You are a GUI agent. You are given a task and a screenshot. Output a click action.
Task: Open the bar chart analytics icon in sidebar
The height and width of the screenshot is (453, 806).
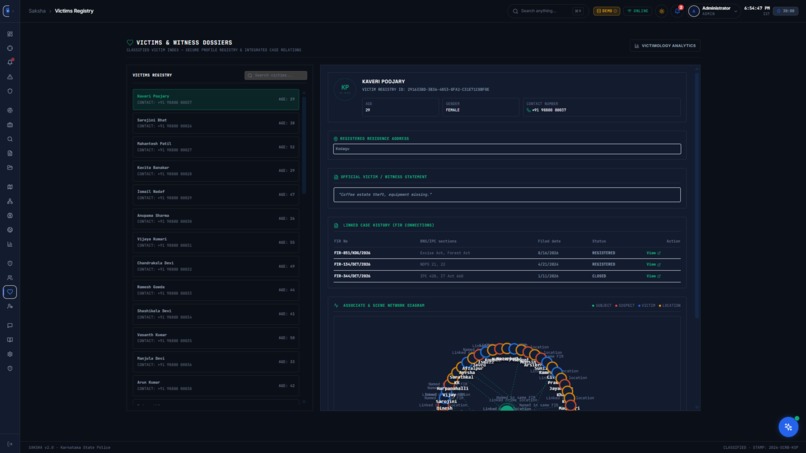(10, 244)
